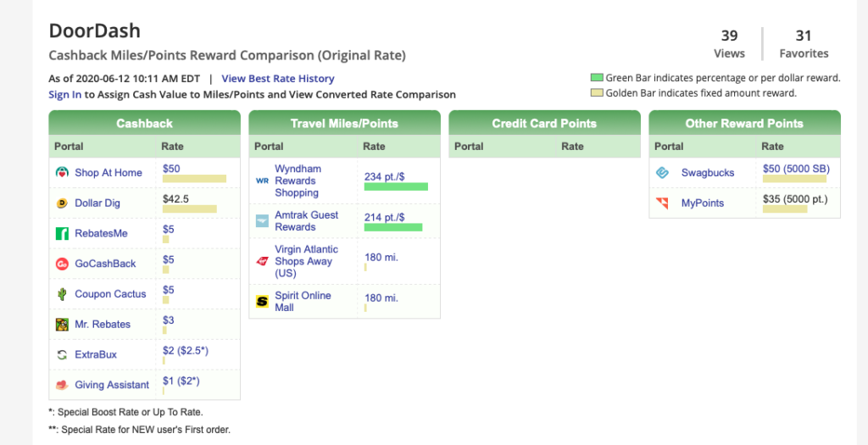Click the GoCashBack logo icon

click(x=62, y=264)
